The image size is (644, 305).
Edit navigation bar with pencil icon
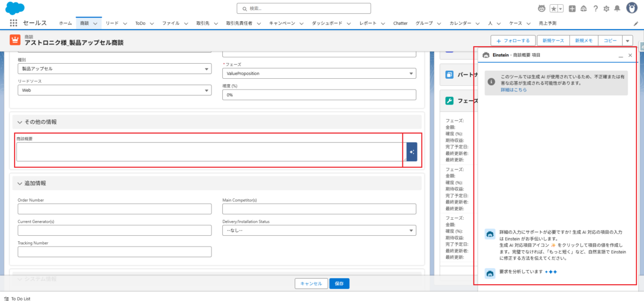[x=636, y=24]
